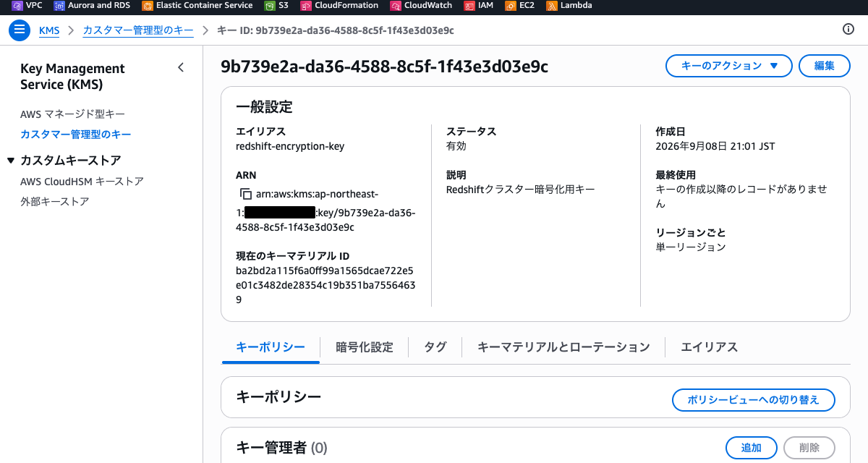
Task: Open the キーのアクション dropdown
Action: point(729,66)
